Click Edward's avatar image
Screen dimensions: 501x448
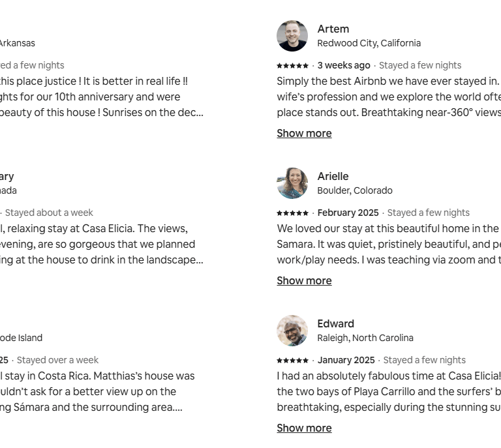coord(292,331)
